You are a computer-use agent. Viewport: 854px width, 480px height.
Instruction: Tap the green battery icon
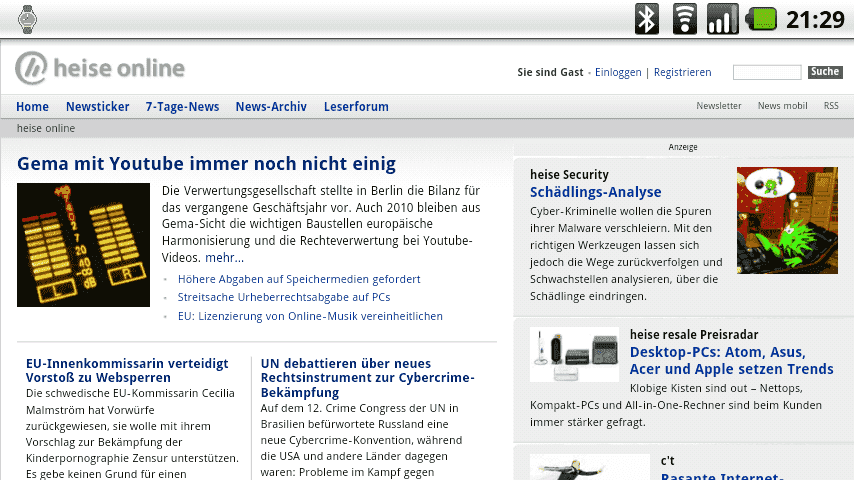point(761,19)
